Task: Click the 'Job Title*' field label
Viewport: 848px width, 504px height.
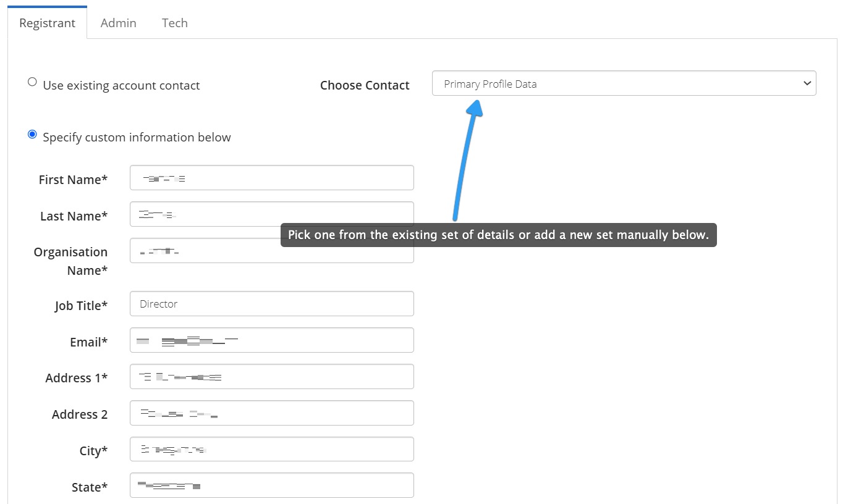Action: tap(81, 306)
